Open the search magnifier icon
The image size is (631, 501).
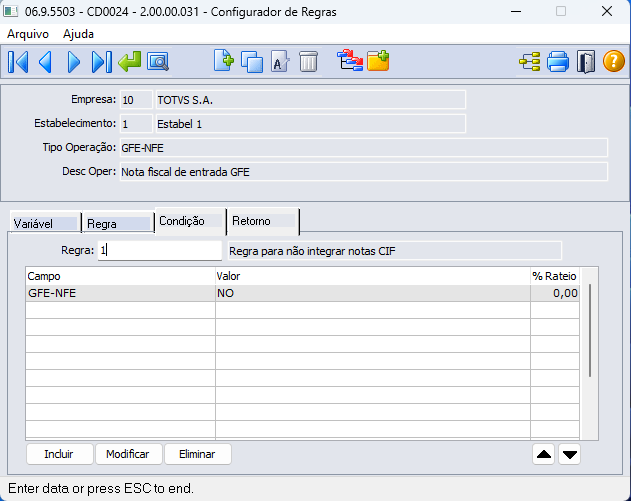[158, 62]
